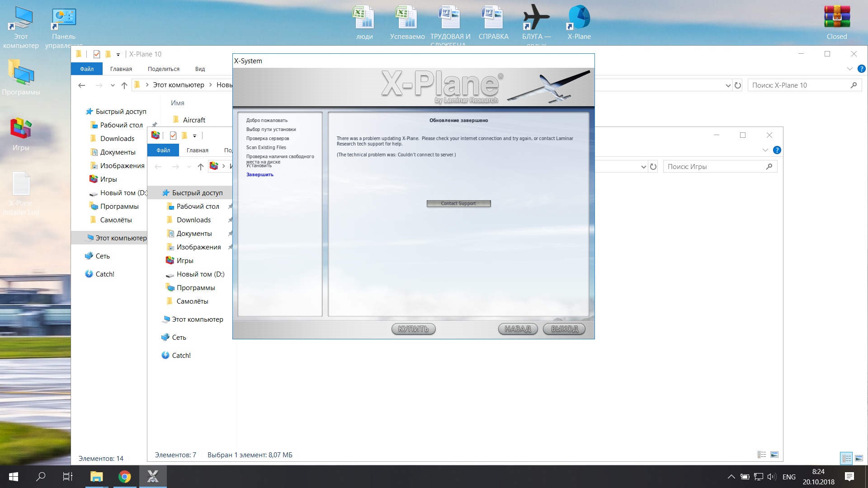This screenshot has height=488, width=868.
Task: Click the Contact Support button
Action: click(x=458, y=204)
